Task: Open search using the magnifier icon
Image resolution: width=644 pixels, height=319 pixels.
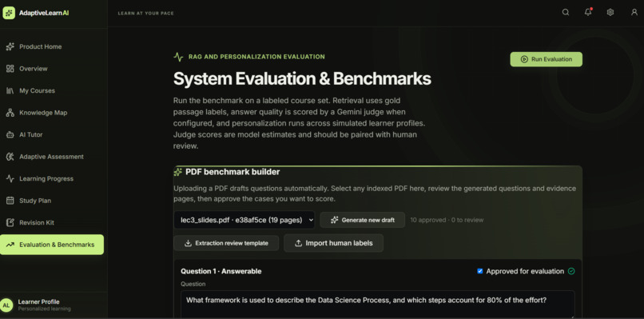Action: 566,12
